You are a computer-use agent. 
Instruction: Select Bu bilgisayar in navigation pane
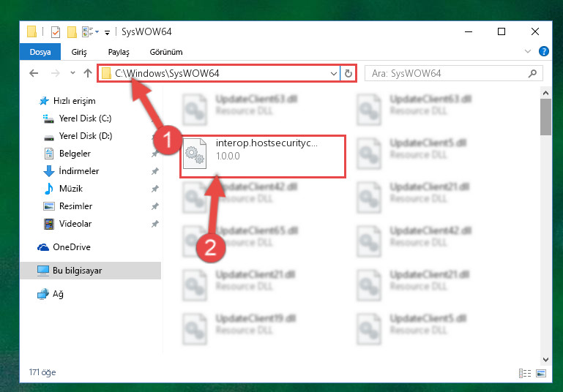(91, 271)
